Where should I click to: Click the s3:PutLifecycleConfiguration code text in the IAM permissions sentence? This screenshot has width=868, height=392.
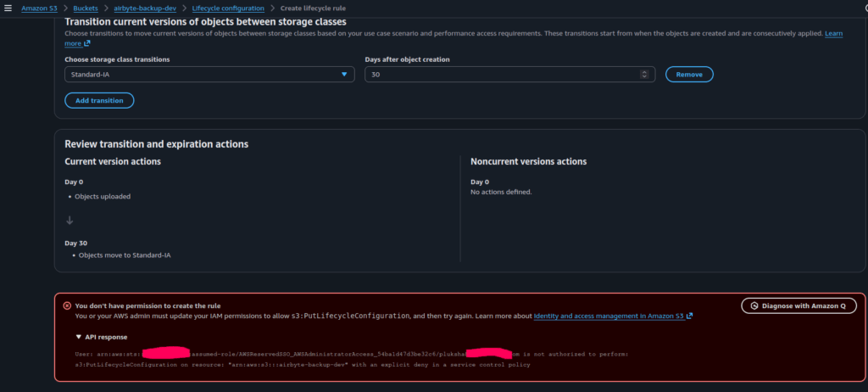[x=350, y=316]
